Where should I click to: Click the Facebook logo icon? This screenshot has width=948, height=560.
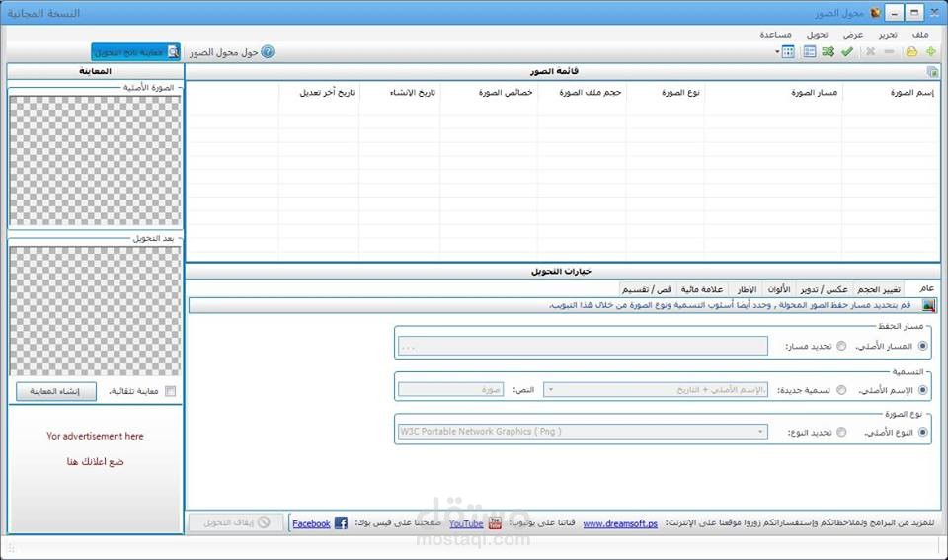[x=341, y=523]
